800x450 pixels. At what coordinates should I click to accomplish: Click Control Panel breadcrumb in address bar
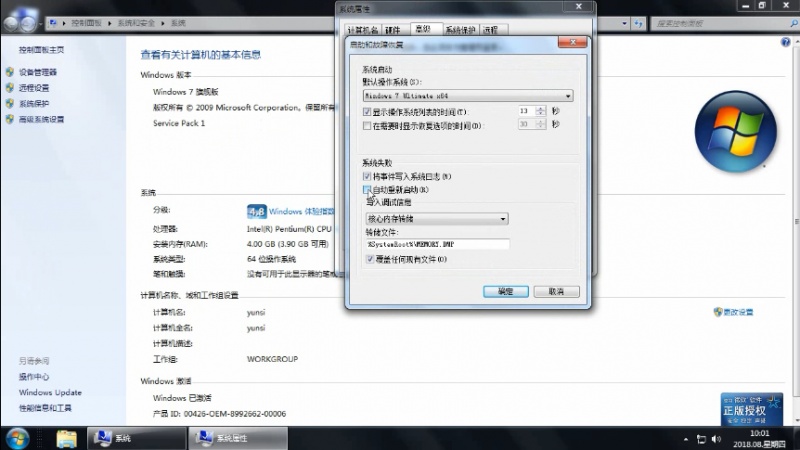coord(86,23)
